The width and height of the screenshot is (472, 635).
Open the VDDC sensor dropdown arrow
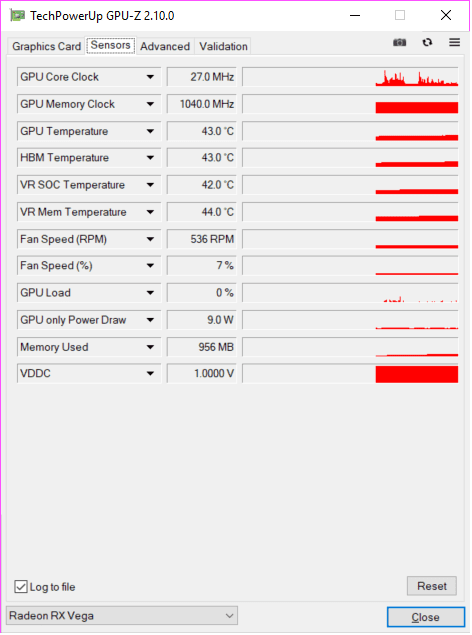coord(150,373)
